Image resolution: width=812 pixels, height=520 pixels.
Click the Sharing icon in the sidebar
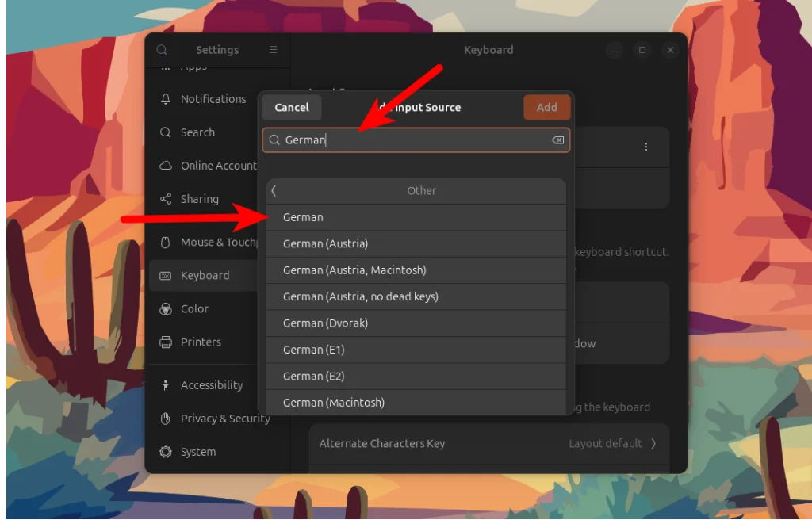[x=165, y=199]
